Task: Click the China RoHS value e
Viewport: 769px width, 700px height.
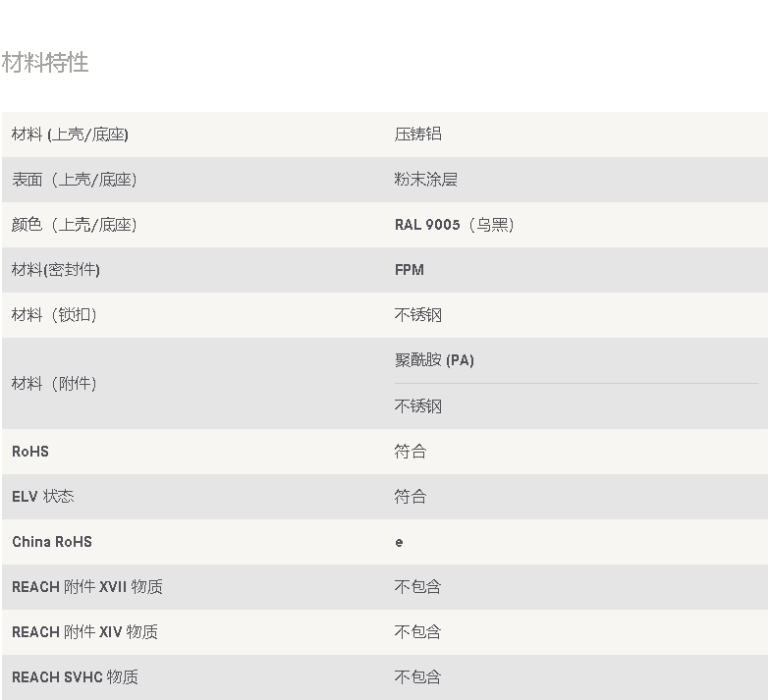Action: coord(399,542)
